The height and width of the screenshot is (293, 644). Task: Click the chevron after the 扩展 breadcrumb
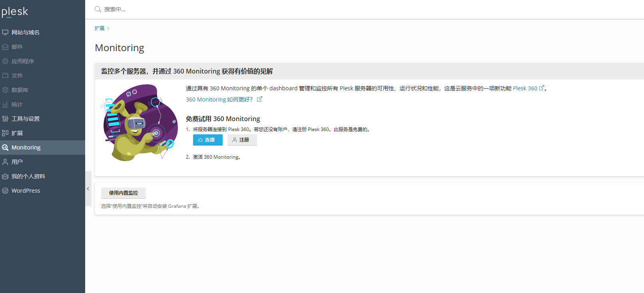click(x=108, y=28)
